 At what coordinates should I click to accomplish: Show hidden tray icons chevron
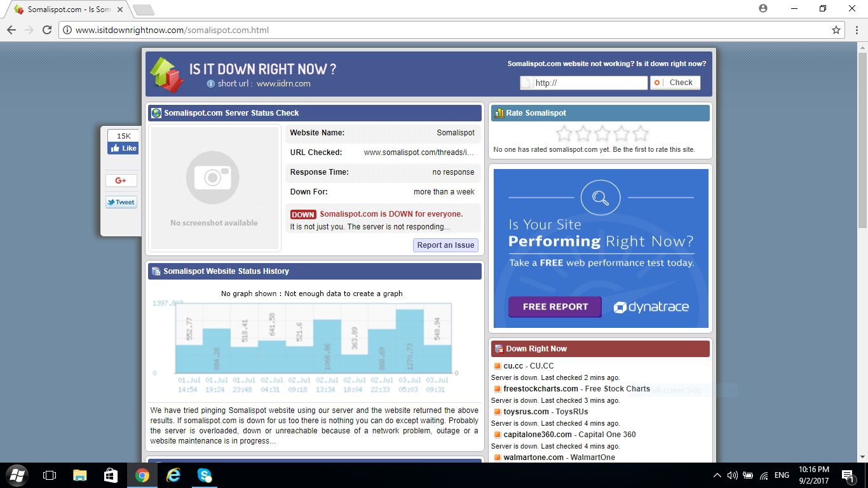(x=717, y=475)
